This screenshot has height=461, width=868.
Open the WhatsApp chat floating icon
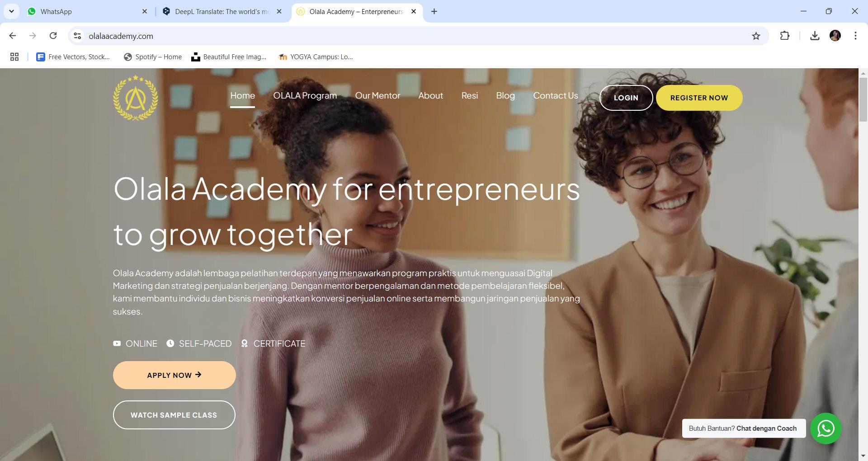click(x=826, y=428)
